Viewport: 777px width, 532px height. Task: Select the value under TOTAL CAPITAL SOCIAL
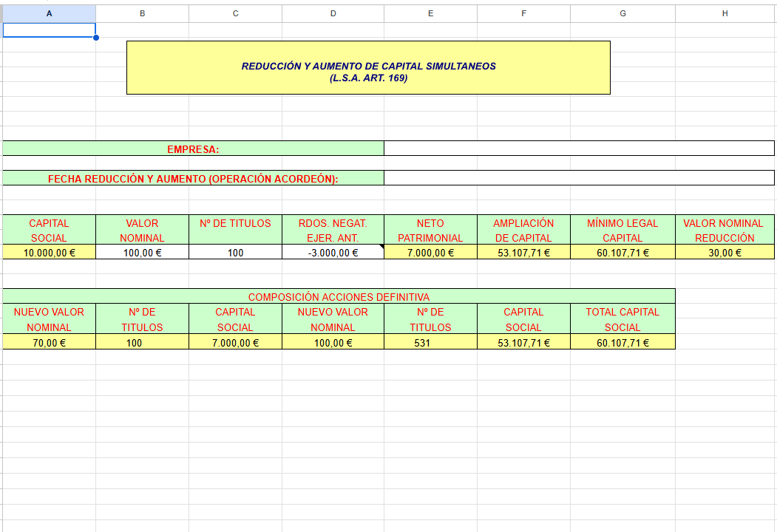click(x=622, y=343)
